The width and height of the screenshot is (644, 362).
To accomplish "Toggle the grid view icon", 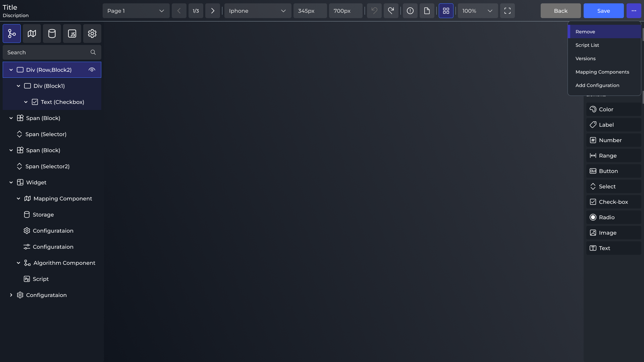I will click(x=446, y=11).
